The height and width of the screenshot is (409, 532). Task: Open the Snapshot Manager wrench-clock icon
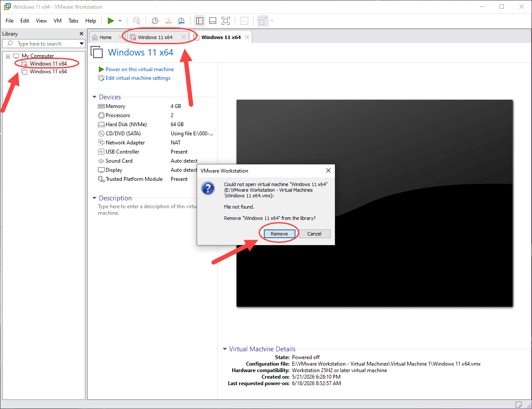(x=181, y=21)
